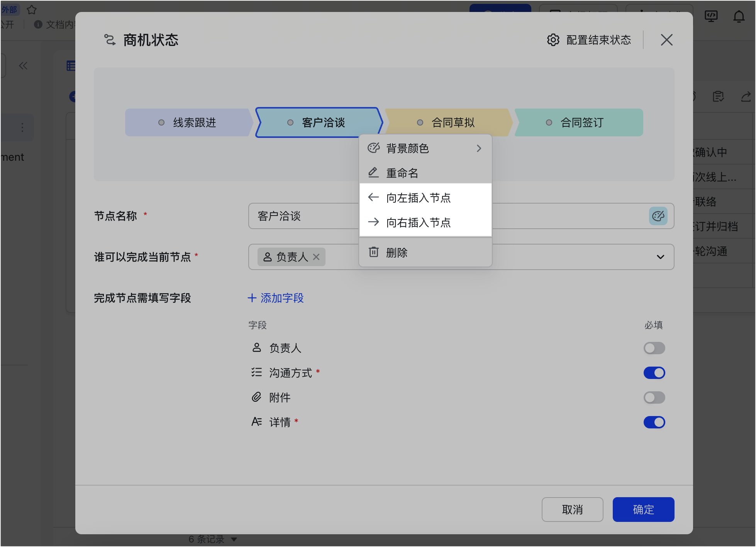Click the trash icon beside 删除
756x547 pixels.
pyautogui.click(x=373, y=252)
